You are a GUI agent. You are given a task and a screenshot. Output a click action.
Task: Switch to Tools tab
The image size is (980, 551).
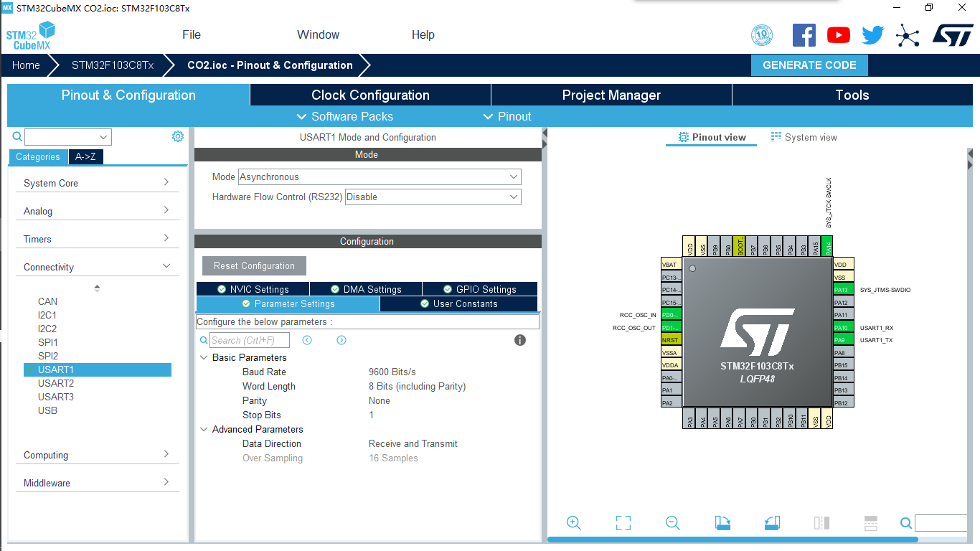point(852,95)
